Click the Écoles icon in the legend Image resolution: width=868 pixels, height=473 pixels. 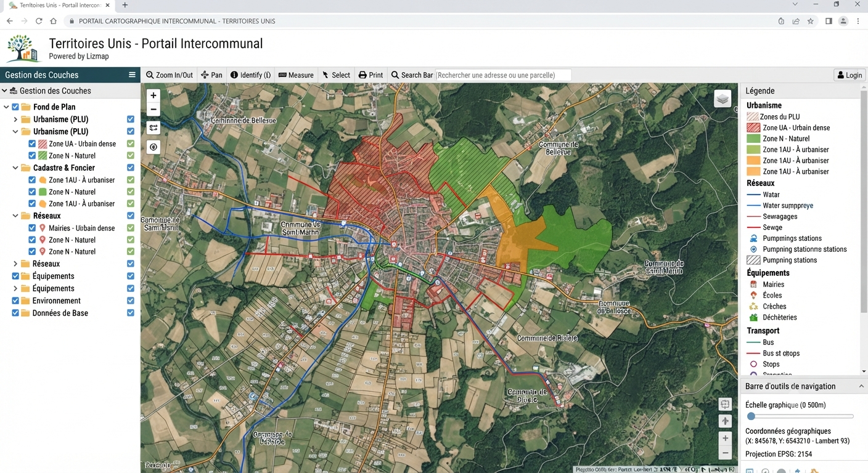pyautogui.click(x=753, y=296)
